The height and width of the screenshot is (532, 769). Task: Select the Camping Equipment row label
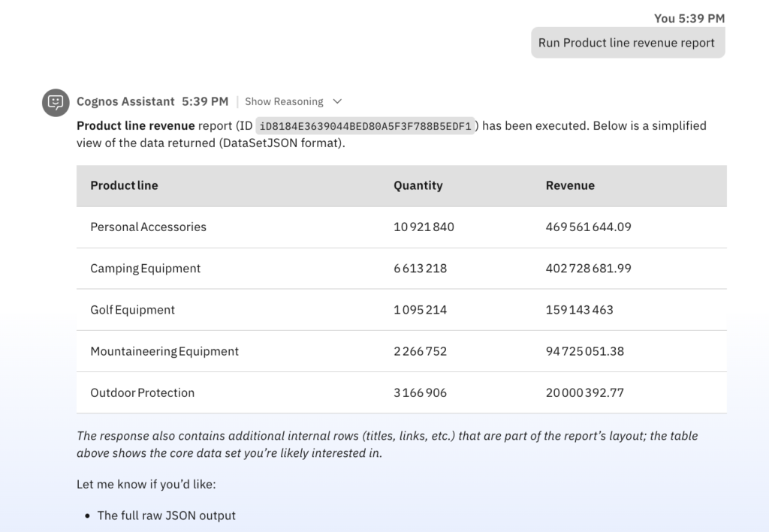tap(145, 268)
